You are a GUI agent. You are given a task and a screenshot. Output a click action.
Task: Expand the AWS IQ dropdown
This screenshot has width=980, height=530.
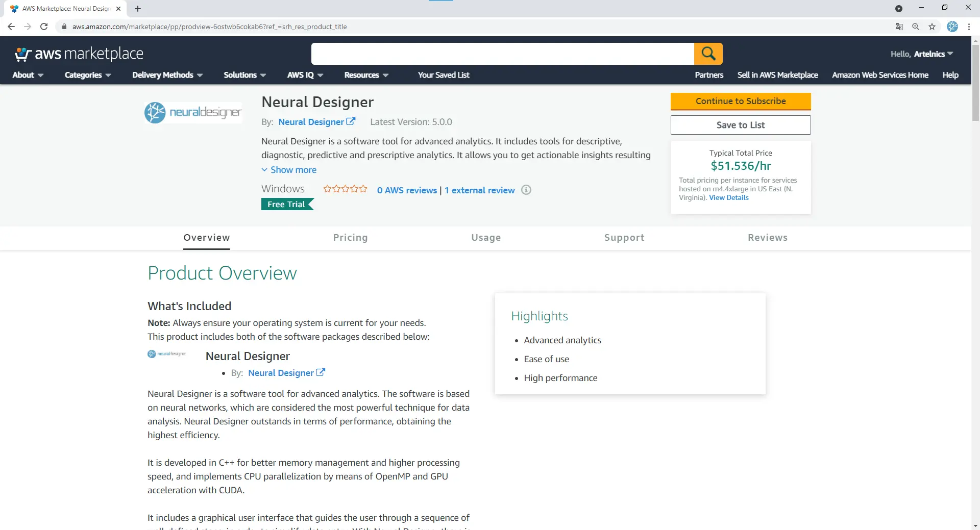click(x=305, y=75)
